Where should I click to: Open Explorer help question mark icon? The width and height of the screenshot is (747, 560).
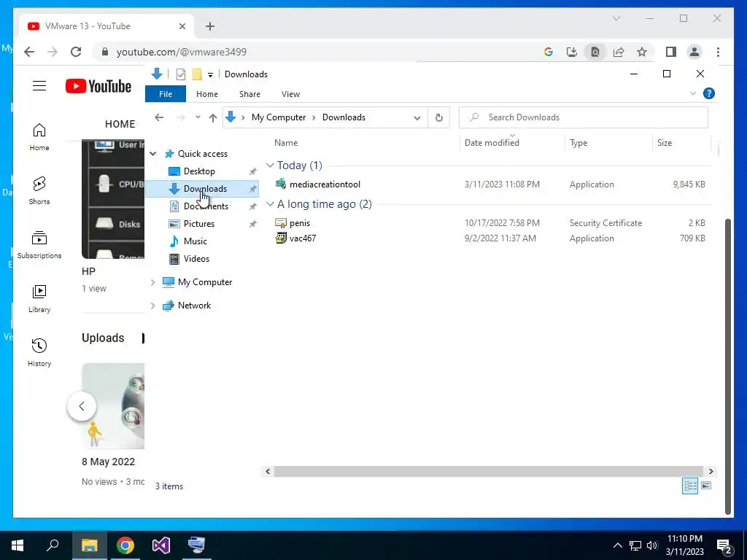[709, 93]
